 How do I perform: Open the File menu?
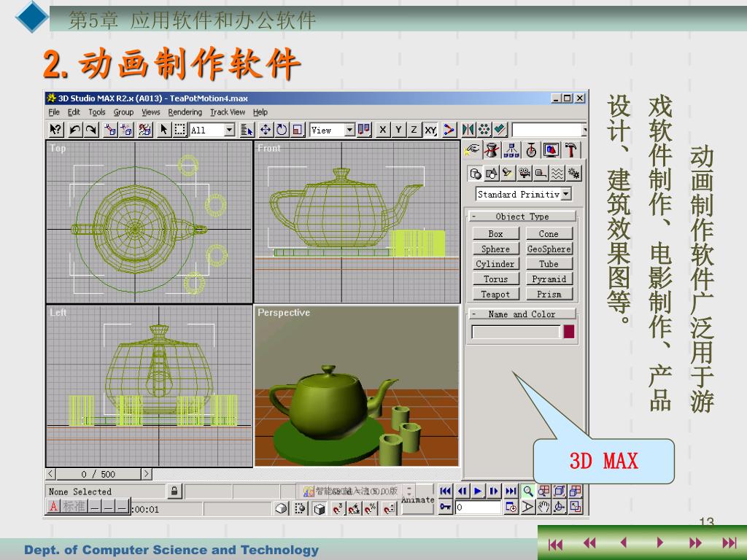(54, 112)
